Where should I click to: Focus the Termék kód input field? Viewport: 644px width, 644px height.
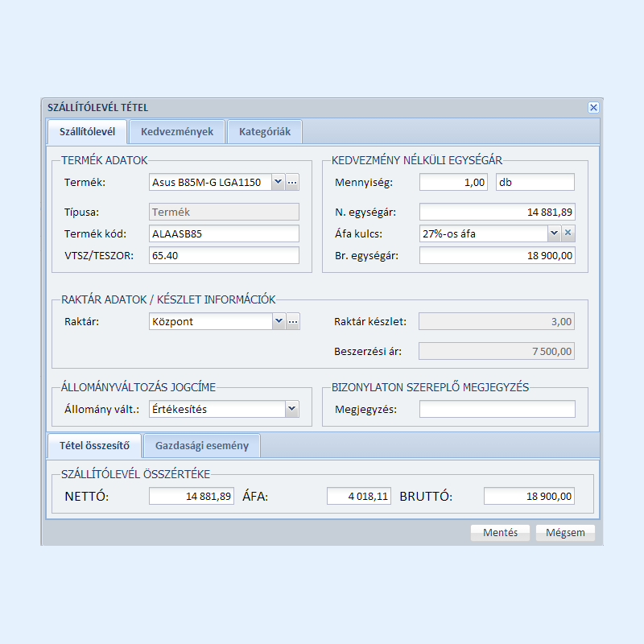pos(224,233)
